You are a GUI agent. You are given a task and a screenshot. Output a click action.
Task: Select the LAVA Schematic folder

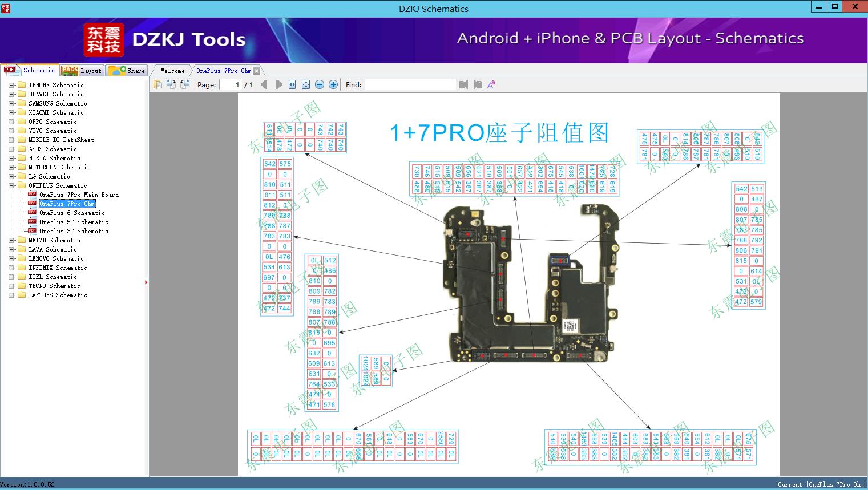(x=53, y=249)
